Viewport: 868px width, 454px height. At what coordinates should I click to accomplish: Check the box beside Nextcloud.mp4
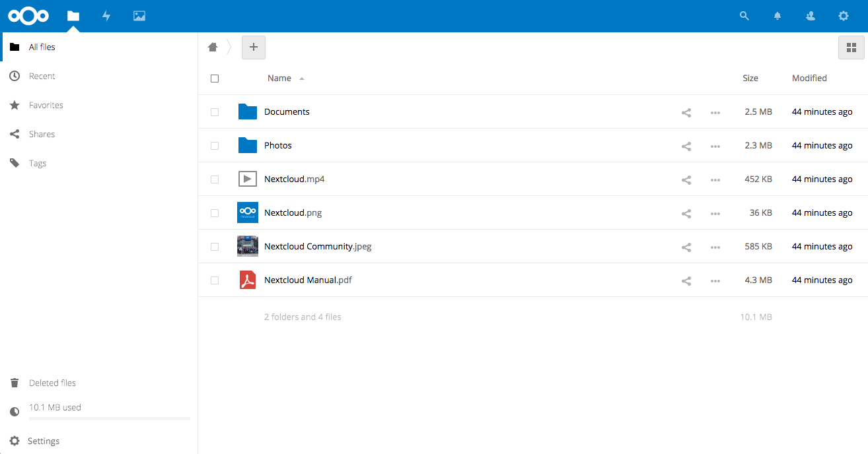point(215,179)
